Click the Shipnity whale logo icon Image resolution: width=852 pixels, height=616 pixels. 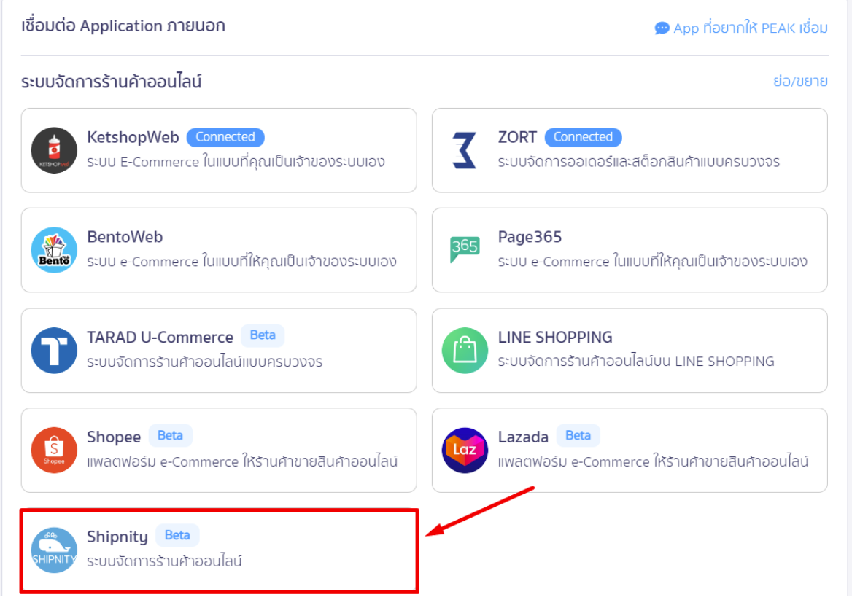pos(54,550)
